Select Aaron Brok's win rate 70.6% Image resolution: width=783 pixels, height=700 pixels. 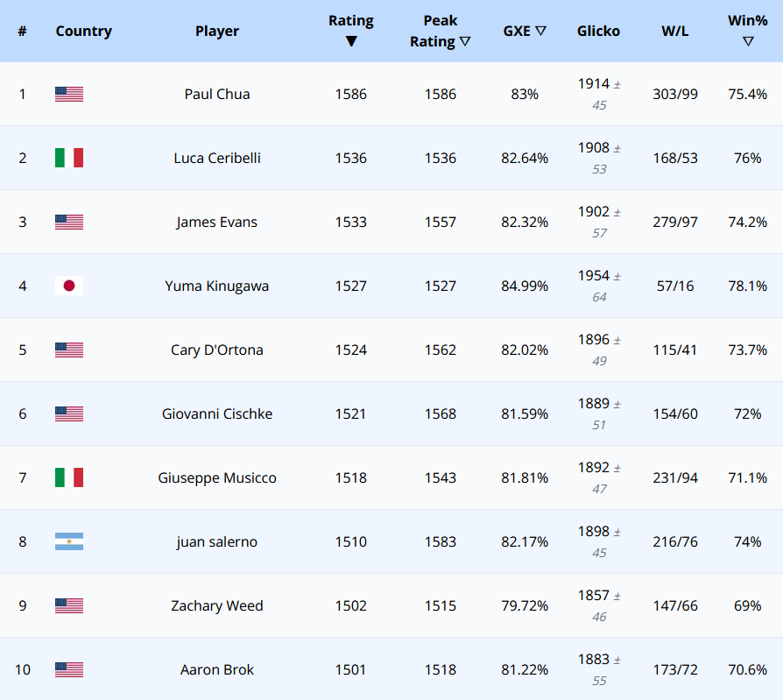point(747,669)
